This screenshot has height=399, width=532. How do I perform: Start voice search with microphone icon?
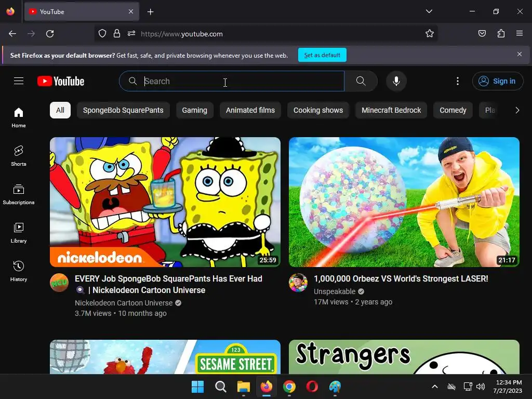click(x=396, y=81)
